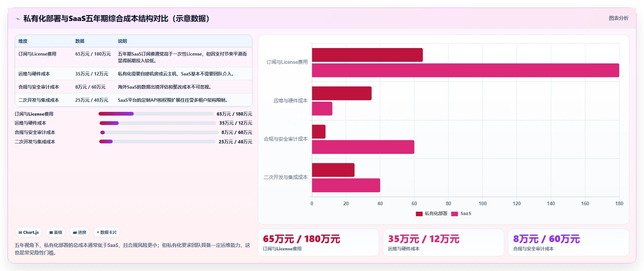Click the progress value 25万元 / 40万元
Image resolution: width=644 pixels, height=271 pixels.
(236, 142)
